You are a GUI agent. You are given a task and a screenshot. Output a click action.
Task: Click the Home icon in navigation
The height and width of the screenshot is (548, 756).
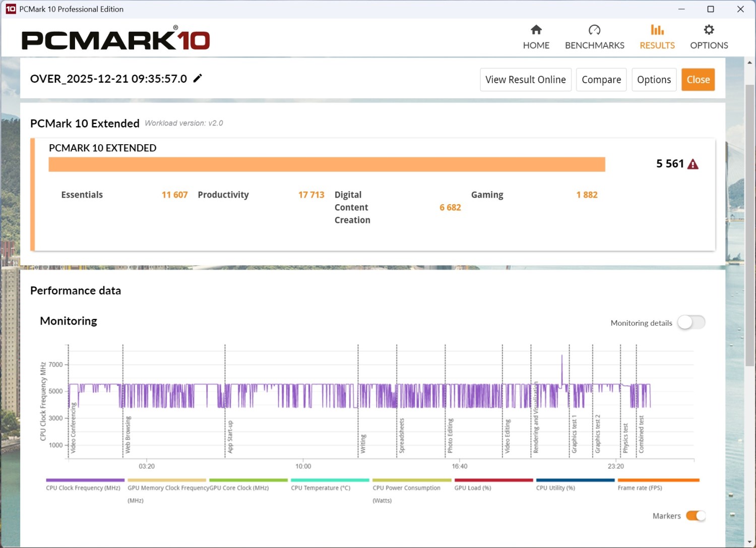point(536,30)
